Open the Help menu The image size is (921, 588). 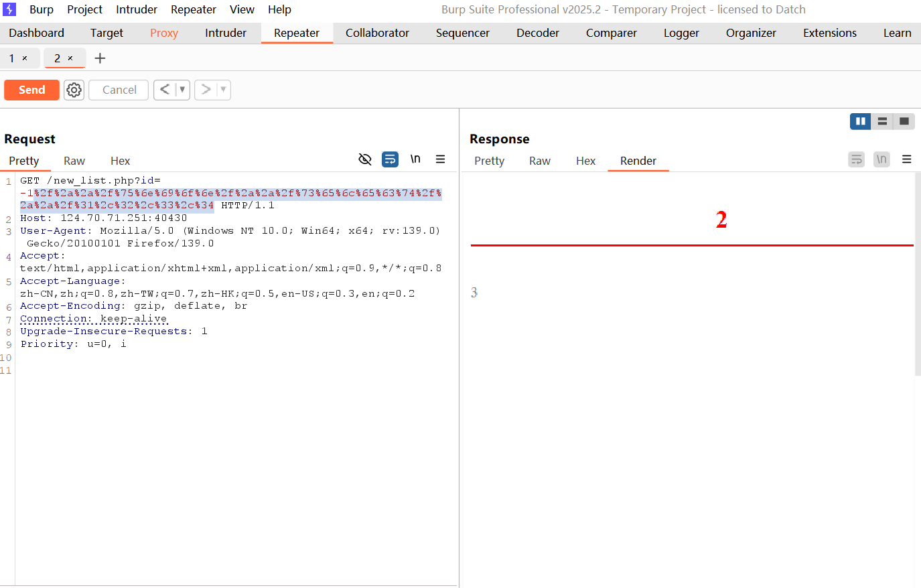(x=279, y=9)
